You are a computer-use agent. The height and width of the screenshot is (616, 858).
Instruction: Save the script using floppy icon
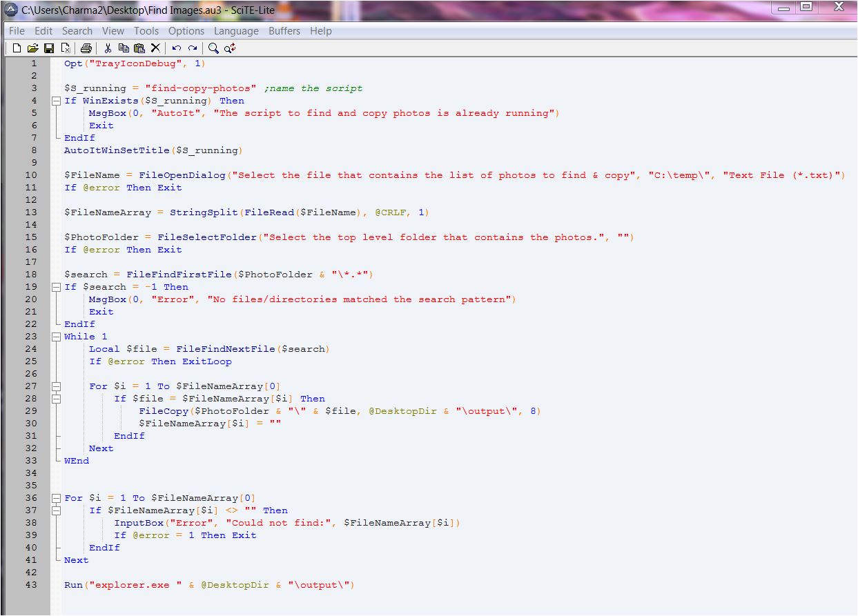click(49, 48)
